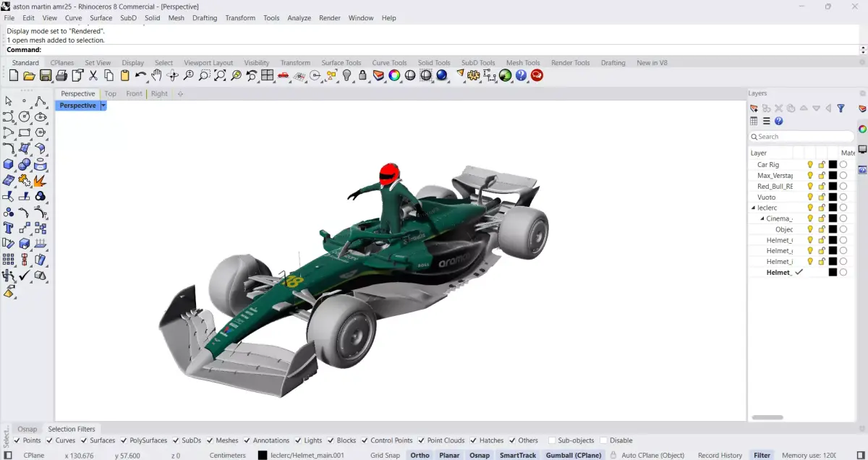This screenshot has height=460, width=868.
Task: Select the Pan hand tool
Action: (x=157, y=75)
